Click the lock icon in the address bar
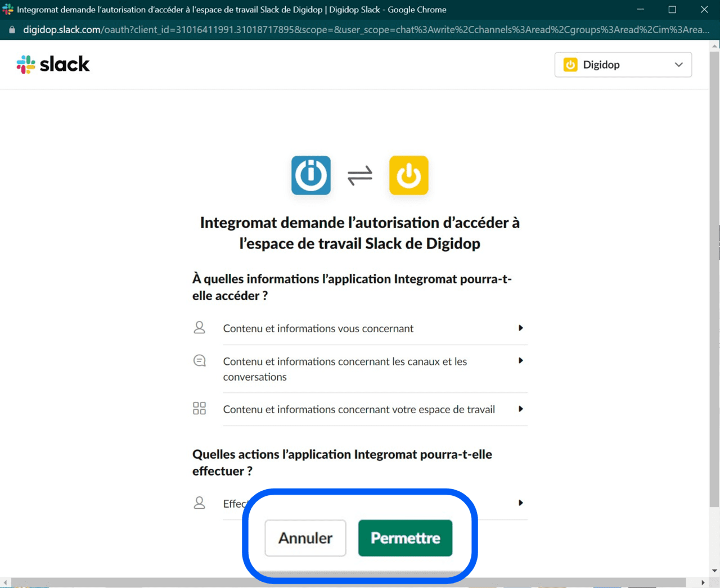 [x=12, y=30]
